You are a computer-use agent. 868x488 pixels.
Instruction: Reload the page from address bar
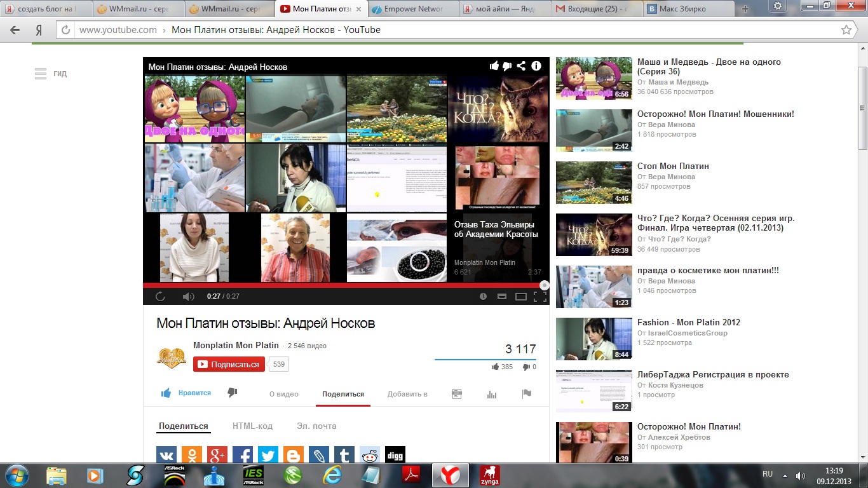coord(65,30)
